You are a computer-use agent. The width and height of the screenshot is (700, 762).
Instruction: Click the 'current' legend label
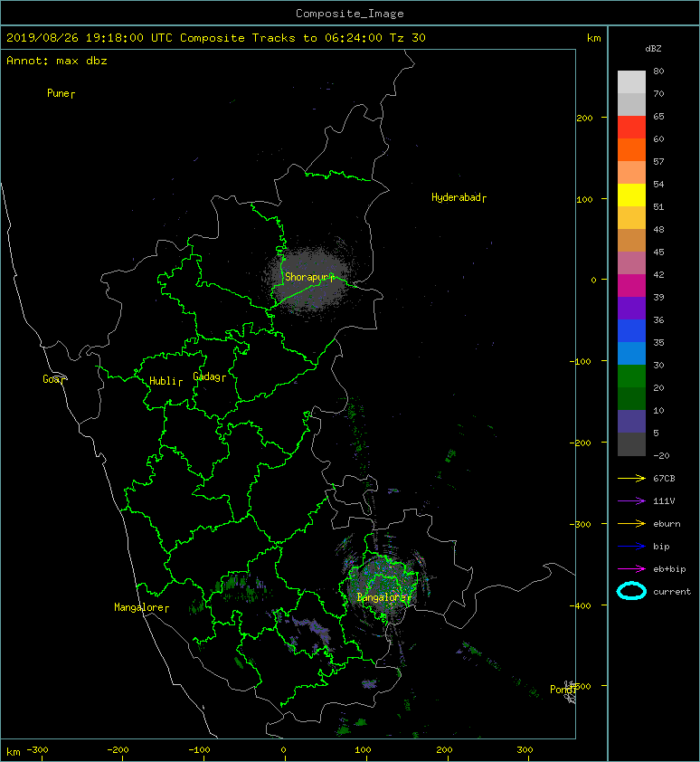[x=672, y=592]
